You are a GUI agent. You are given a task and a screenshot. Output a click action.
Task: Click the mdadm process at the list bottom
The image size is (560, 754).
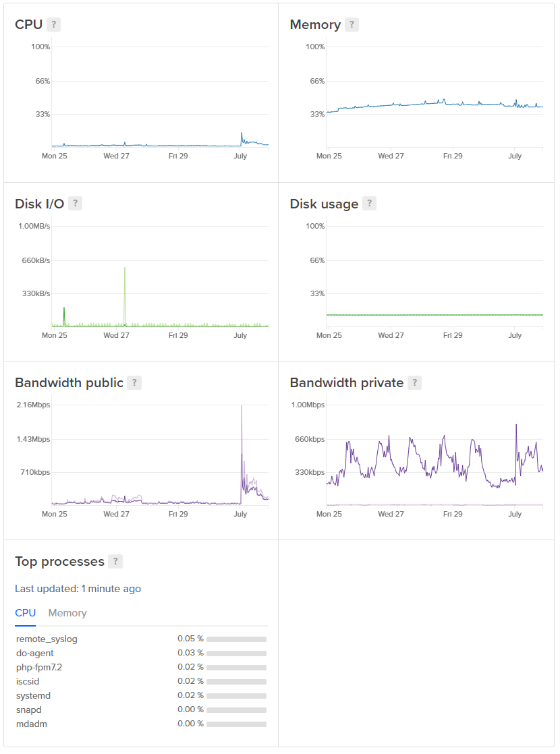(32, 724)
